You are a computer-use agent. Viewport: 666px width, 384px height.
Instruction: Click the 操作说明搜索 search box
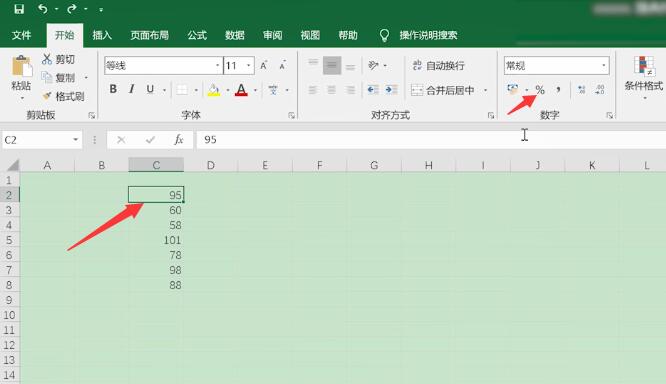coord(428,35)
